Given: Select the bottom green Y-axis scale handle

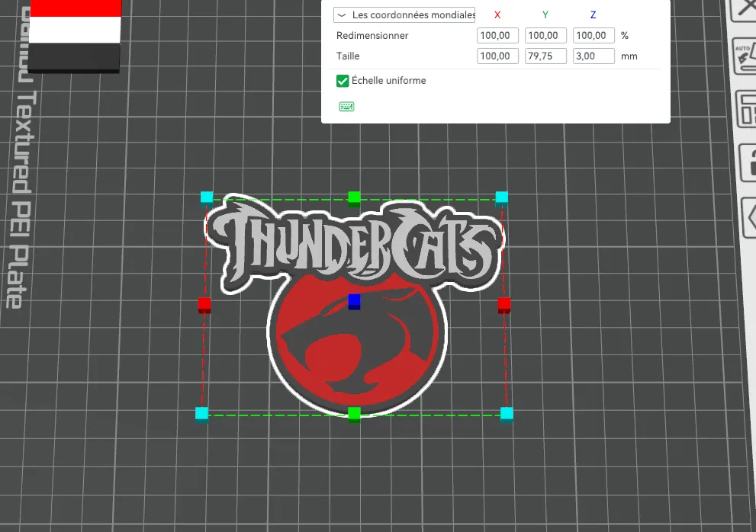Looking at the screenshot, I should pos(355,415).
